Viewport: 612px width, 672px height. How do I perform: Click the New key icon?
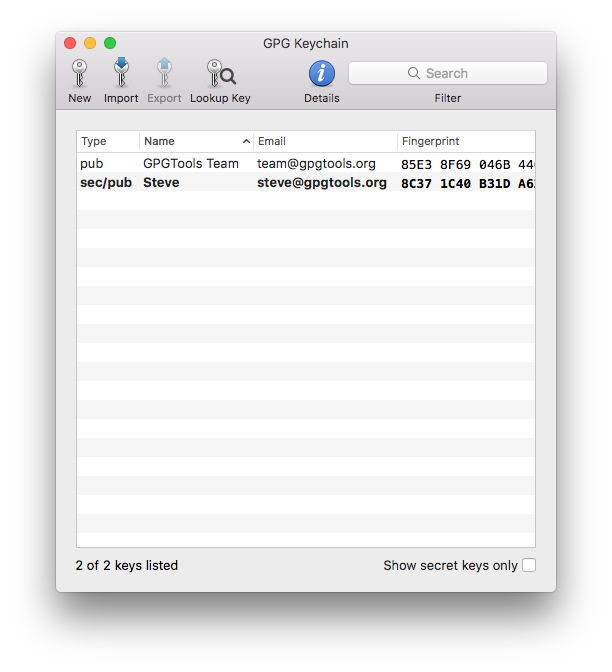[x=79, y=74]
